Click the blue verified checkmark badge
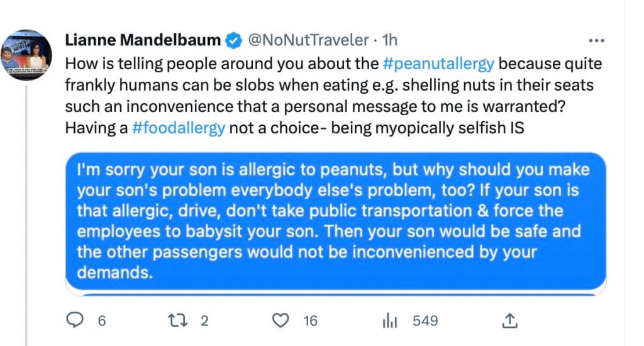 233,41
